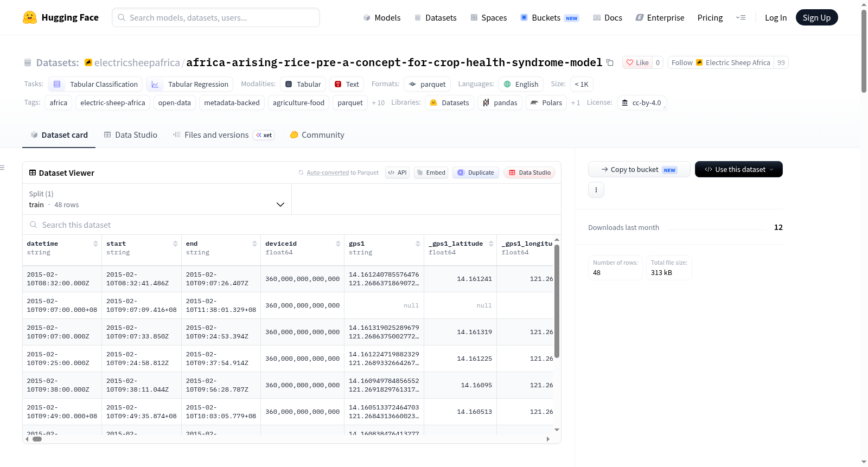Click the xet storage badge
Viewport: 868px width, 467px height.
[x=264, y=135]
